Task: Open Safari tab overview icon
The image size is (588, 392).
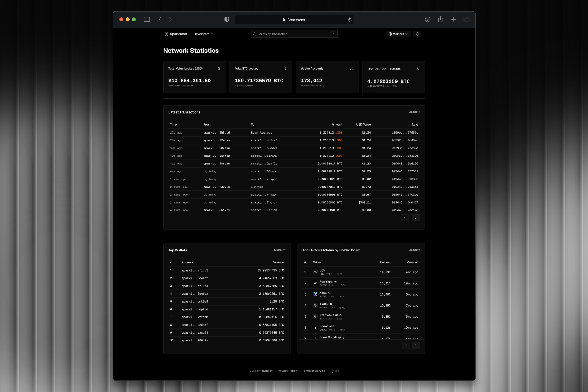Action: (x=466, y=20)
